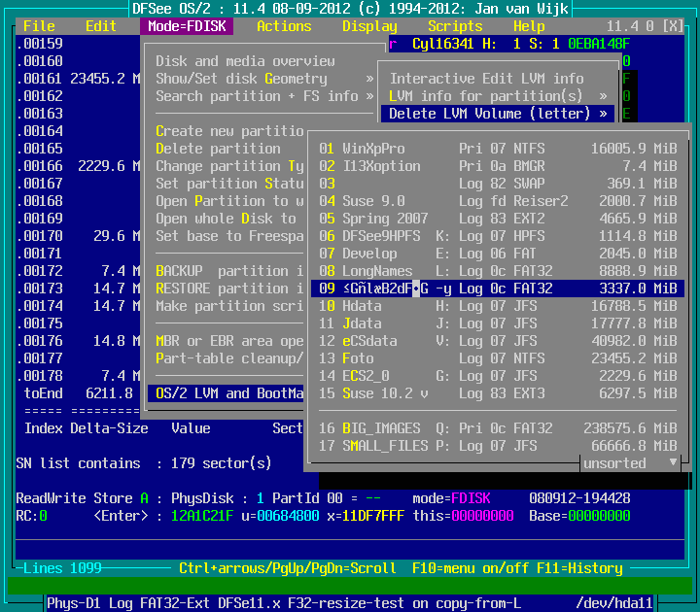
Task: Click the Help menu
Action: tap(529, 26)
